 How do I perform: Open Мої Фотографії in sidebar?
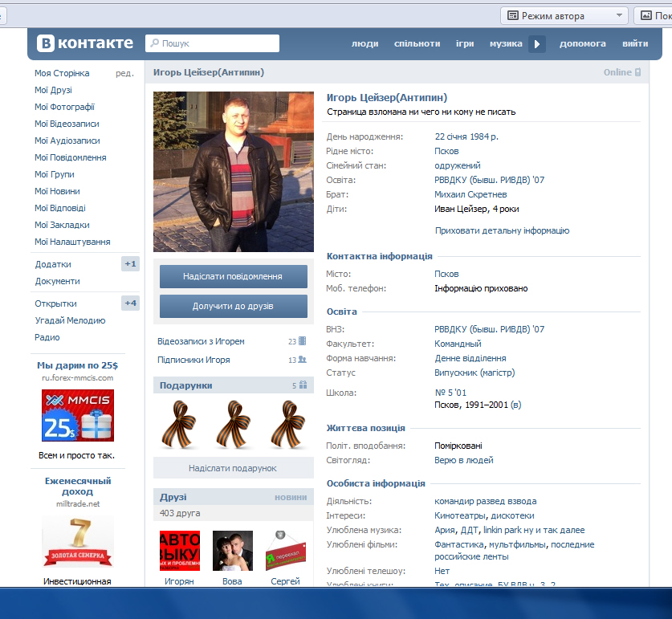[64, 107]
